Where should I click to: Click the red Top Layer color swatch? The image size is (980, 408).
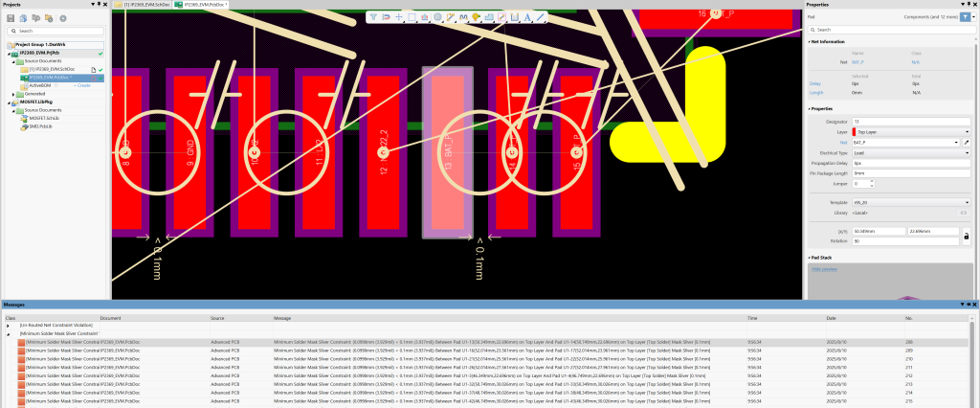[855, 131]
